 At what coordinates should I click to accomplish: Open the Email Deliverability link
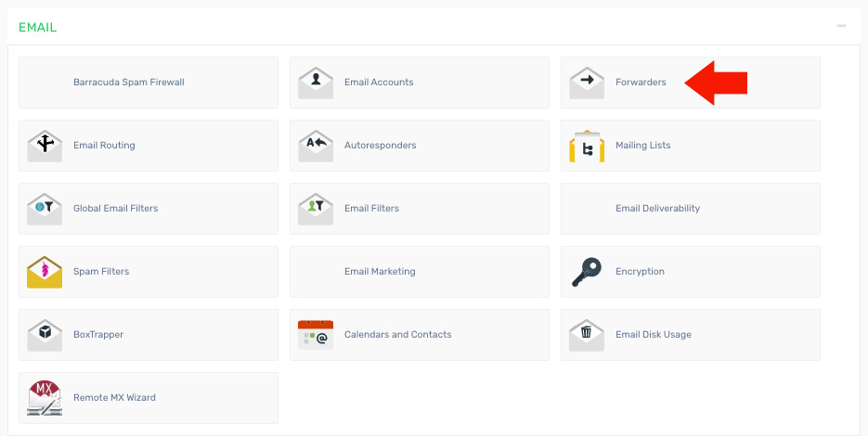pos(657,209)
